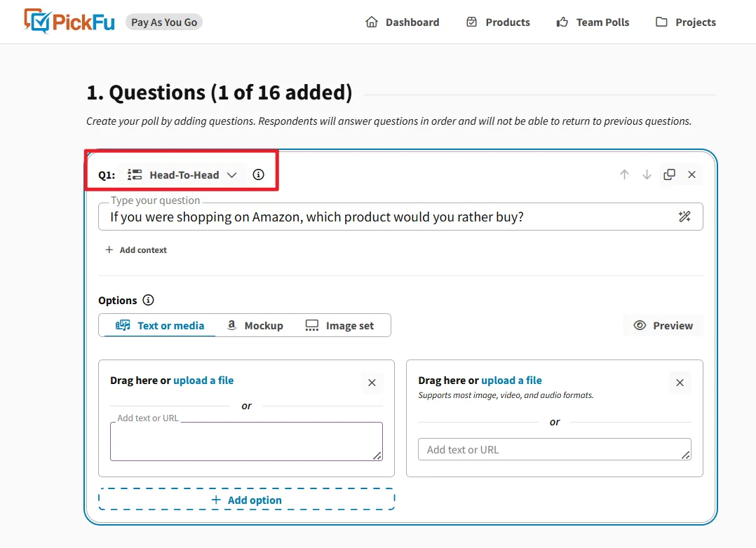This screenshot has width=756, height=548.
Task: Move question up with arrow icon
Action: [624, 174]
